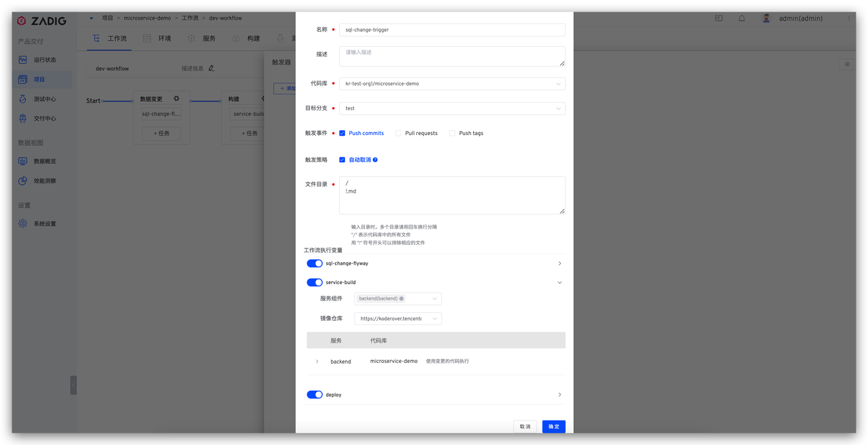The height and width of the screenshot is (445, 868).
Task: Click the gear icon on 数据变更 stage
Action: [176, 99]
